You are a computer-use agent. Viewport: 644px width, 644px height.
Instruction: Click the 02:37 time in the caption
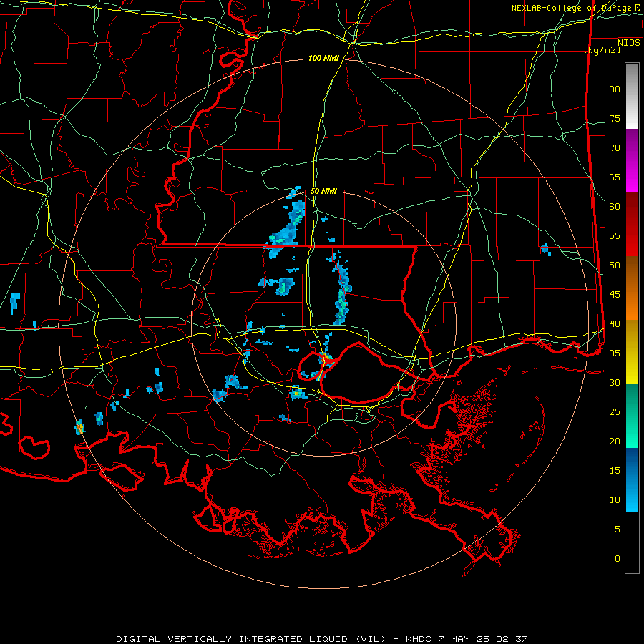tap(512, 639)
